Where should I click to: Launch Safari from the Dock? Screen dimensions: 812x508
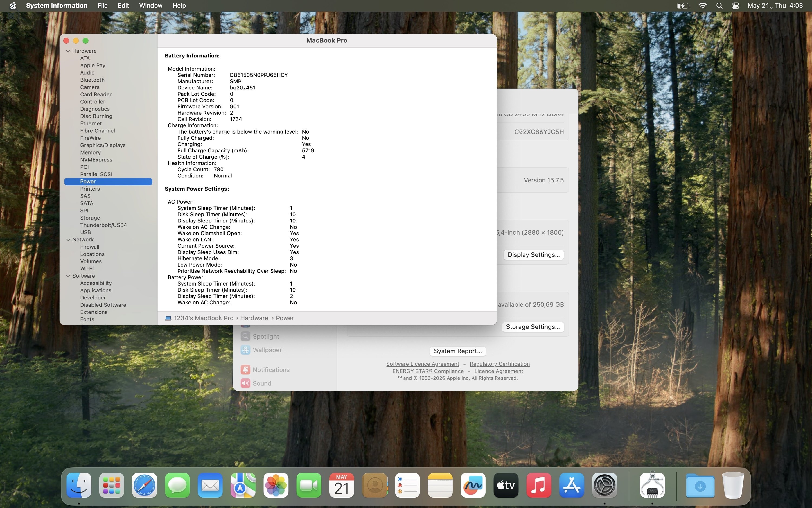tap(144, 485)
